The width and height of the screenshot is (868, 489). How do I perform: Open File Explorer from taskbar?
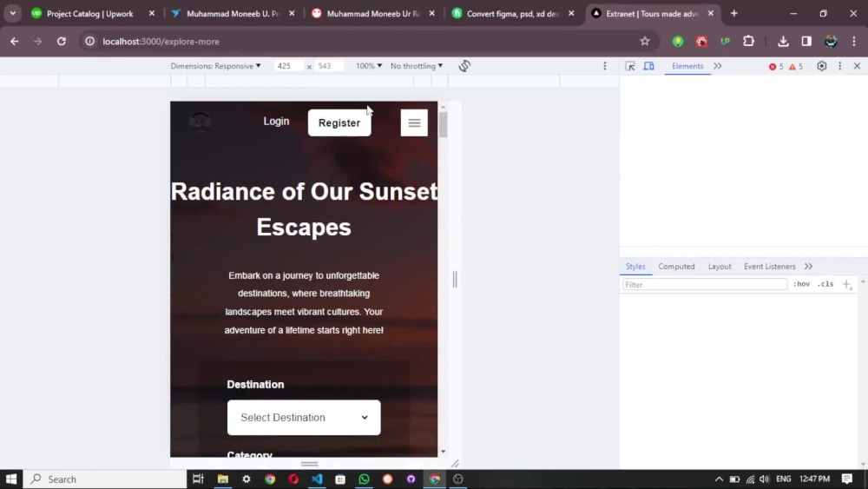click(x=222, y=479)
